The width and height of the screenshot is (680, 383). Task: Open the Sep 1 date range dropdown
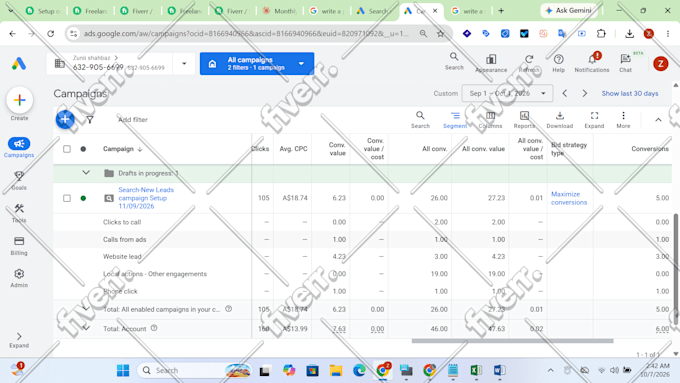[507, 93]
